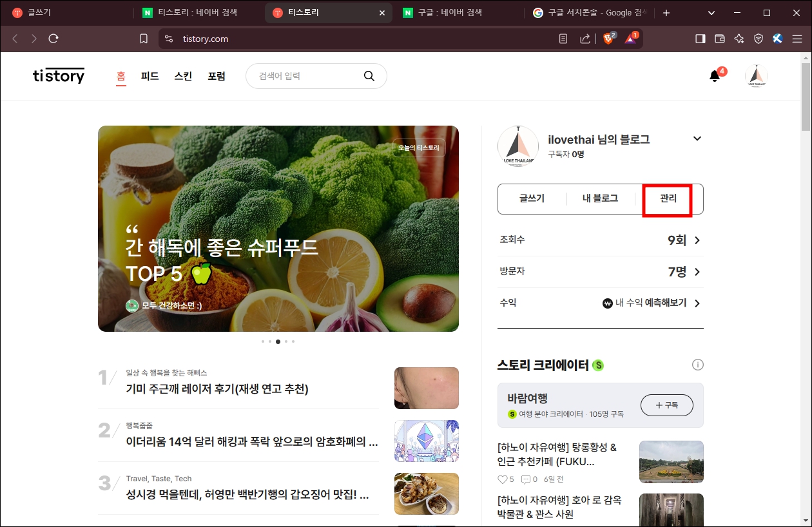
Task: Open the browser hamburger menu
Action: (x=797, y=39)
